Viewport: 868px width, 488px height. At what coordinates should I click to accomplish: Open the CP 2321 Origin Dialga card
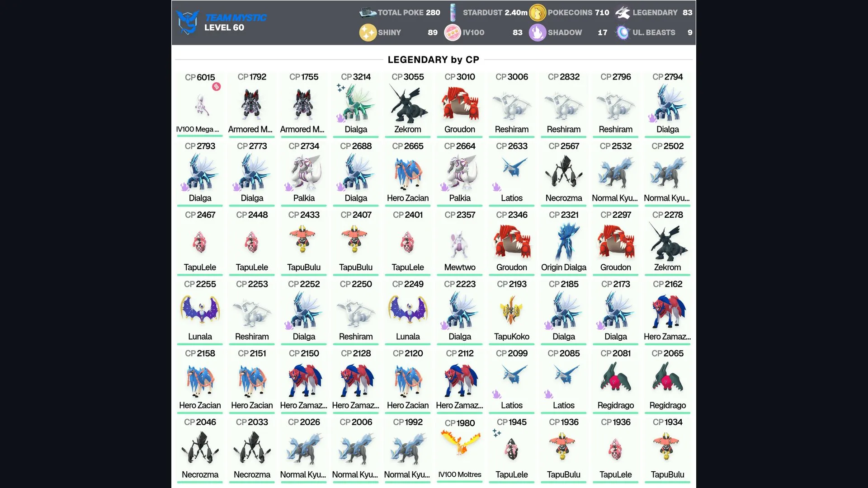click(564, 243)
